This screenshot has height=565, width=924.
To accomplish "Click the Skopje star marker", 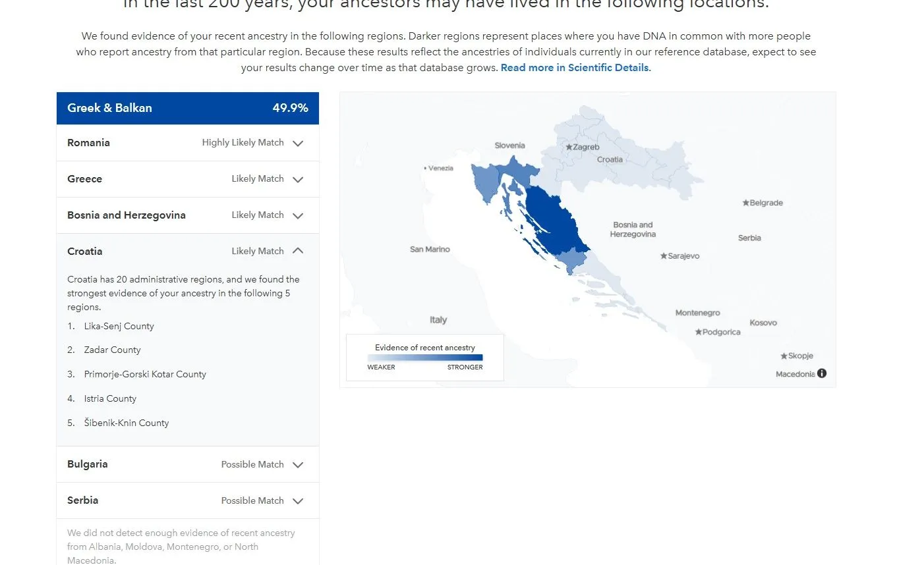I will (x=784, y=356).
